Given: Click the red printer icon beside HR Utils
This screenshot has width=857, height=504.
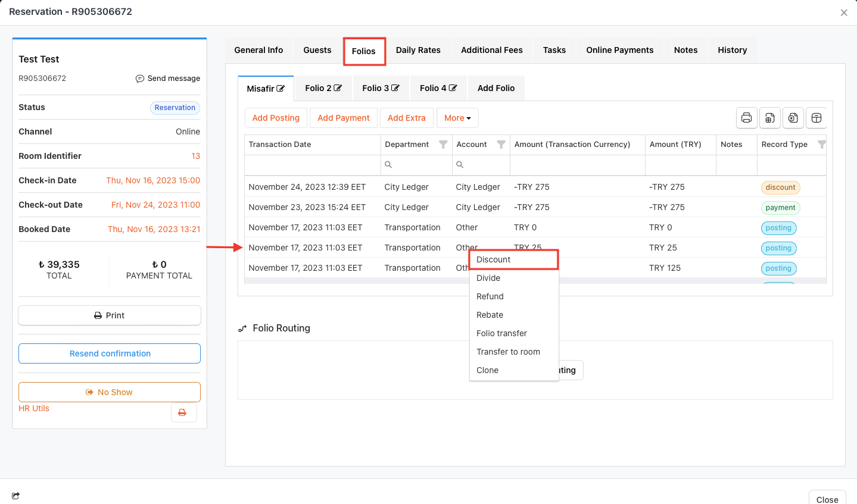Looking at the screenshot, I should point(182,412).
